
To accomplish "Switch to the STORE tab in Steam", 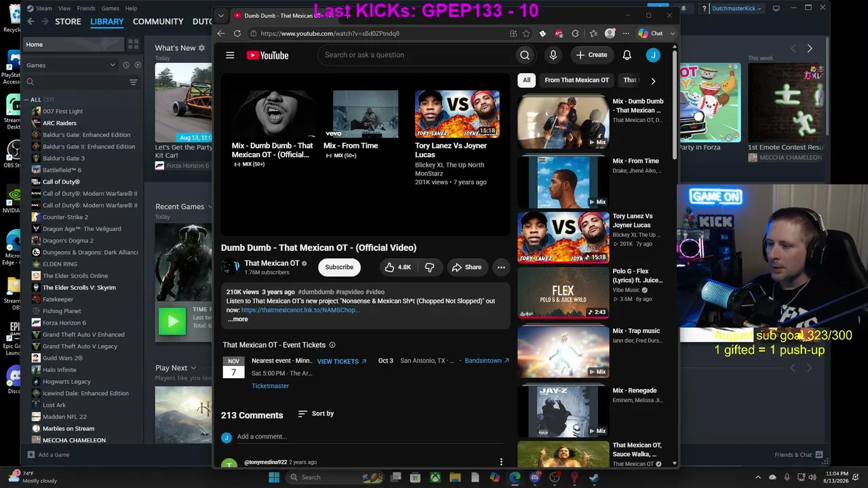I will click(68, 22).
